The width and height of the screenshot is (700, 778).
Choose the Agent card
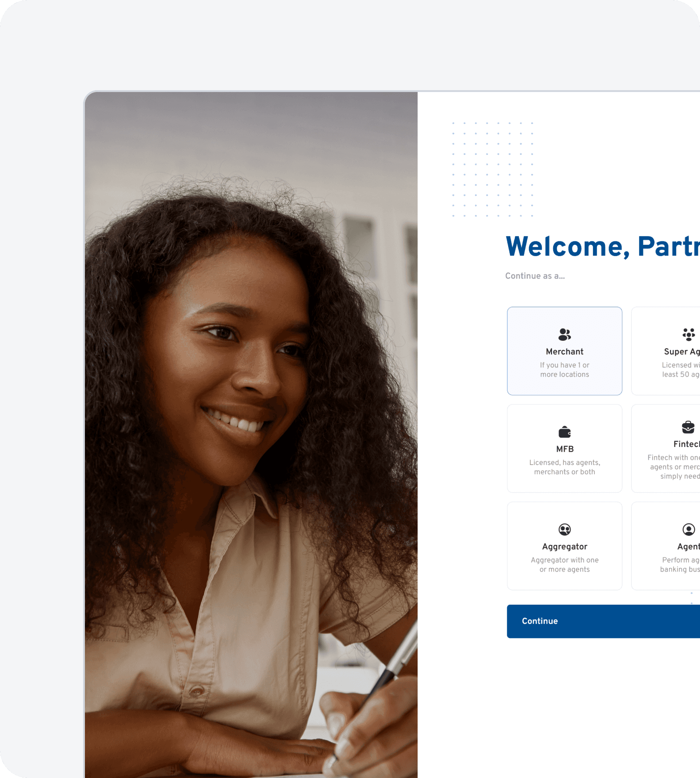pyautogui.click(x=666, y=546)
